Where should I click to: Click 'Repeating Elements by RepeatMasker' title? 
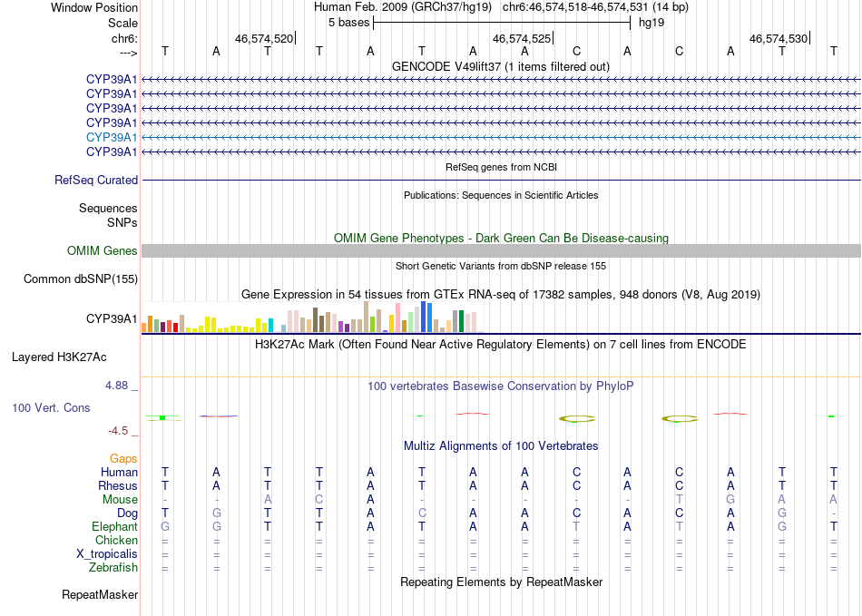501,582
